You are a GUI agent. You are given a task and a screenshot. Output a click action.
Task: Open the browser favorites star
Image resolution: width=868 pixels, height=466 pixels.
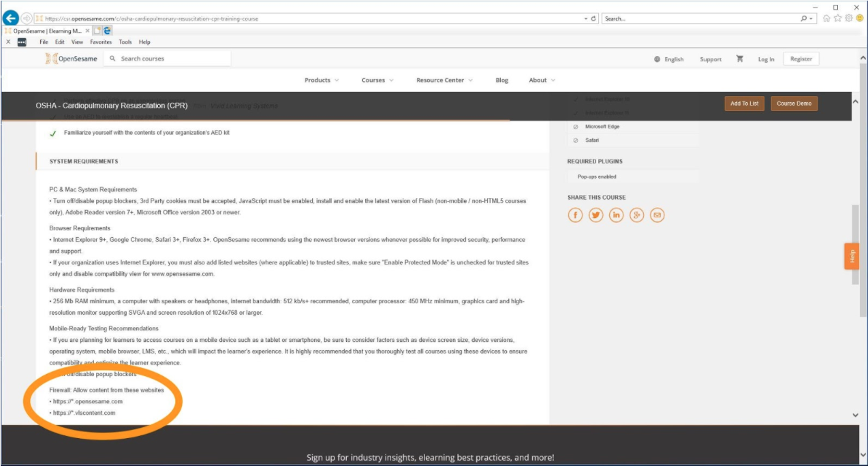(837, 18)
